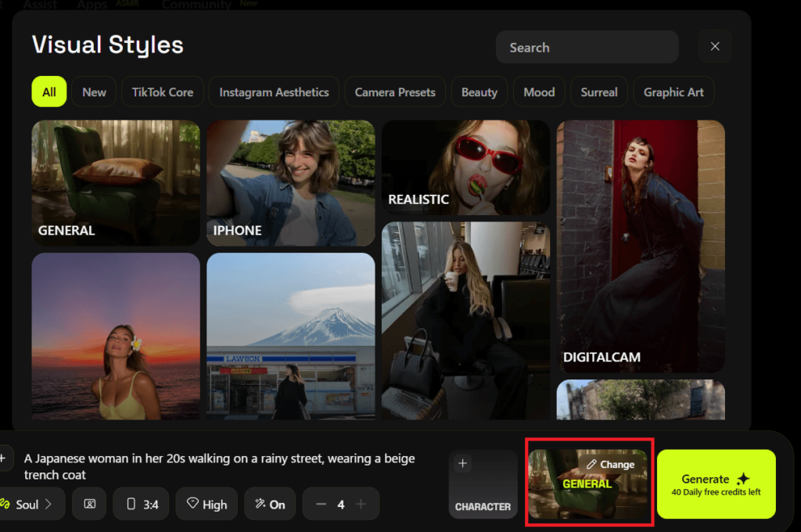Viewport: 801px width, 532px height.
Task: Open the Soul model selector
Action: [x=31, y=505]
